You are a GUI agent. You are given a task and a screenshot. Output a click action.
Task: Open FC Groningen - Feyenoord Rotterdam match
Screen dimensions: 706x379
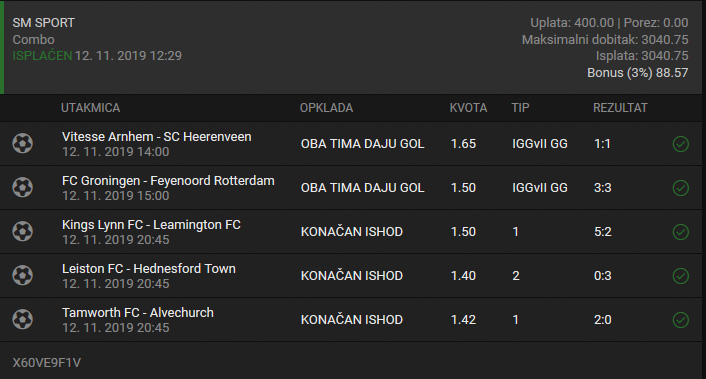pyautogui.click(x=168, y=181)
